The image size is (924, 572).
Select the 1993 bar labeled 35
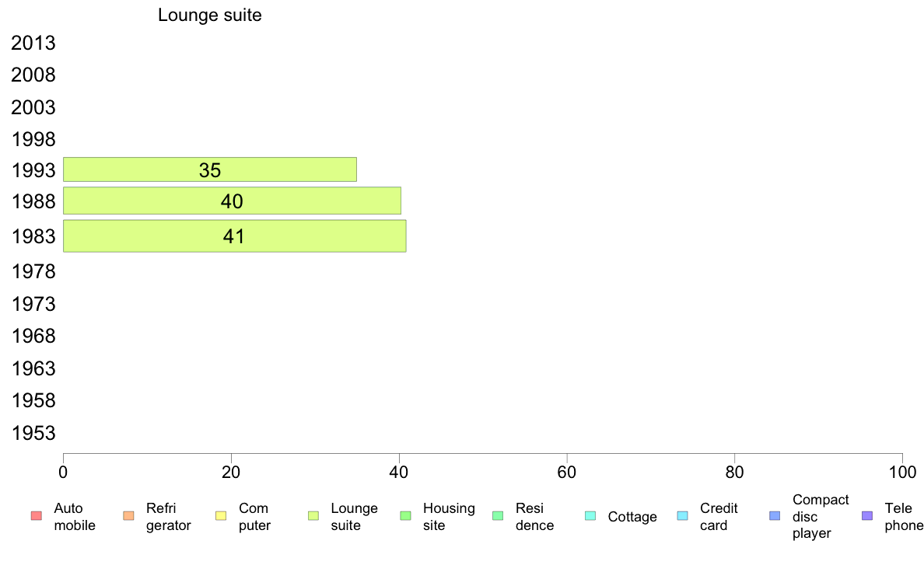point(209,169)
